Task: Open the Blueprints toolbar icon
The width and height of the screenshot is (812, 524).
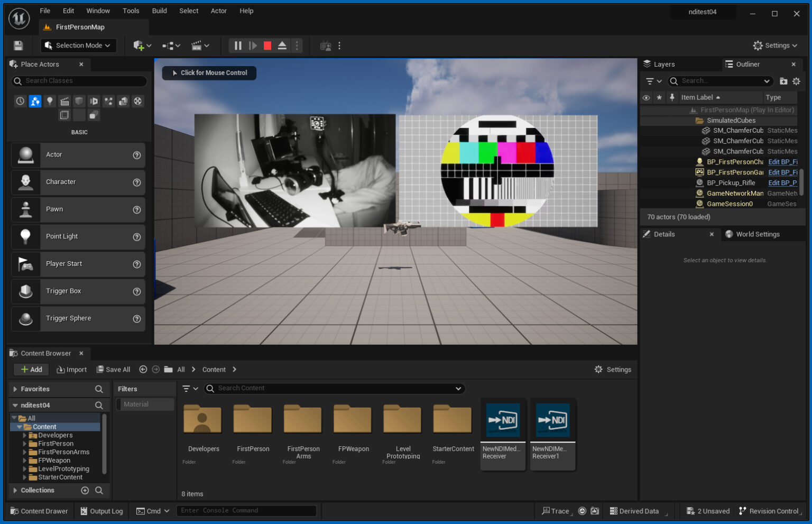Action: (167, 45)
